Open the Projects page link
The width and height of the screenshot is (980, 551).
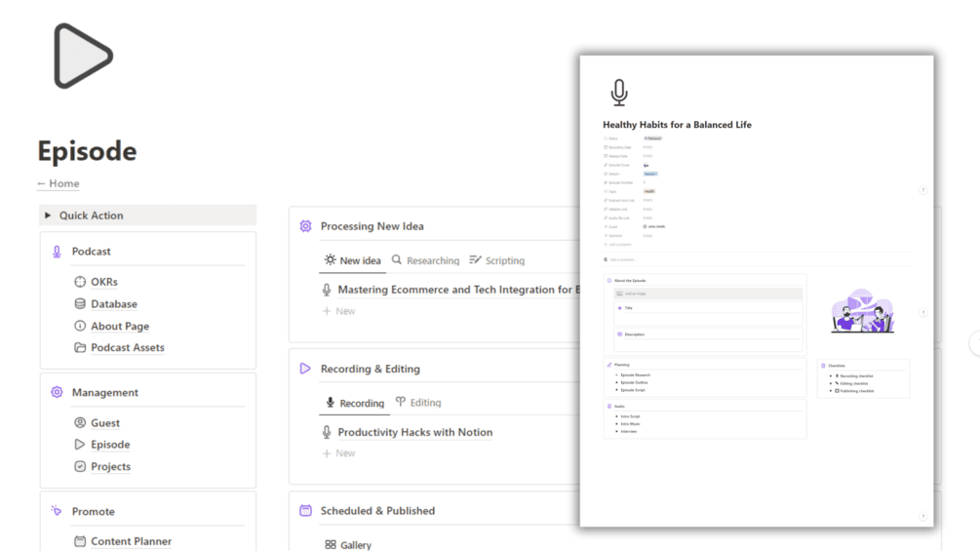click(x=110, y=466)
